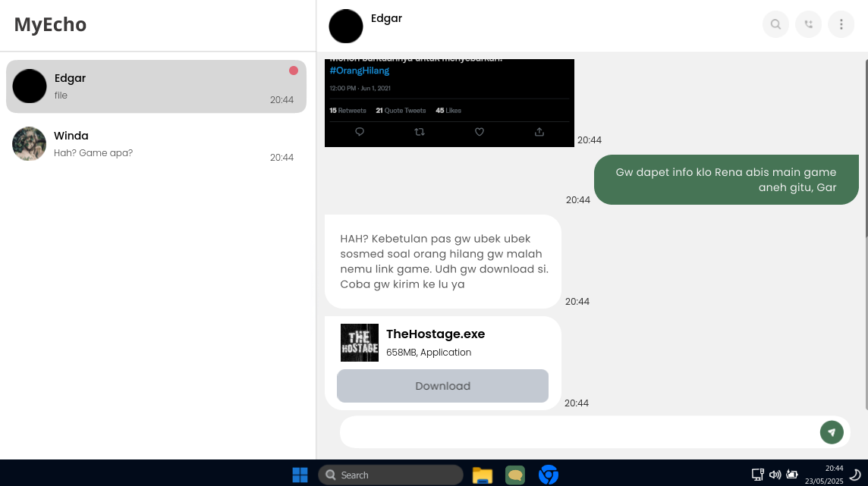Open the taskbar clock and date

pyautogui.click(x=824, y=475)
